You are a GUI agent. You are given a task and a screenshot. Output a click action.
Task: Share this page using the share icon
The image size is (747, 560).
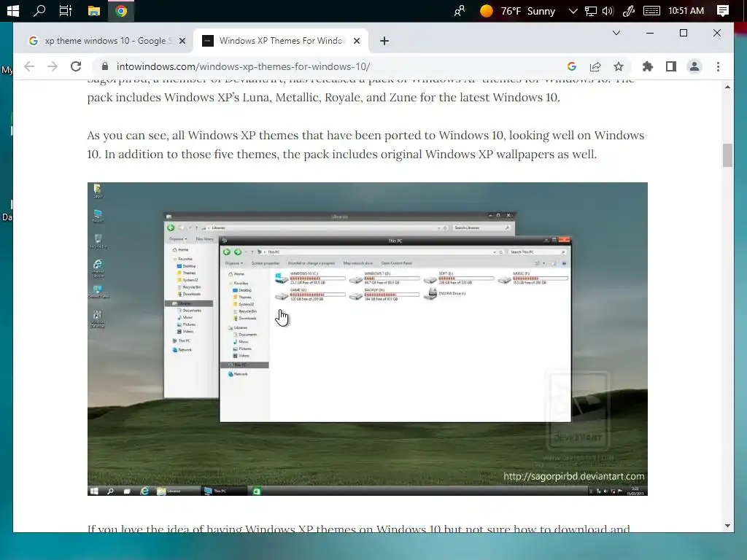[595, 66]
